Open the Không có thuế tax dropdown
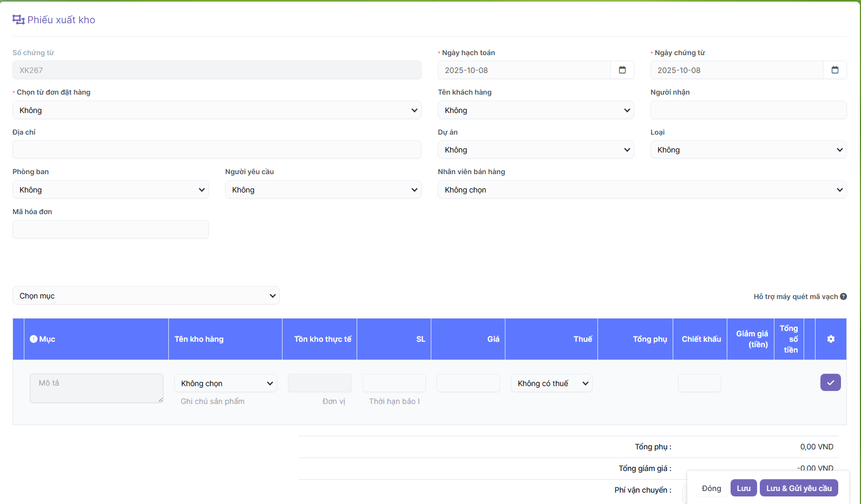This screenshot has height=504, width=861. (x=551, y=383)
